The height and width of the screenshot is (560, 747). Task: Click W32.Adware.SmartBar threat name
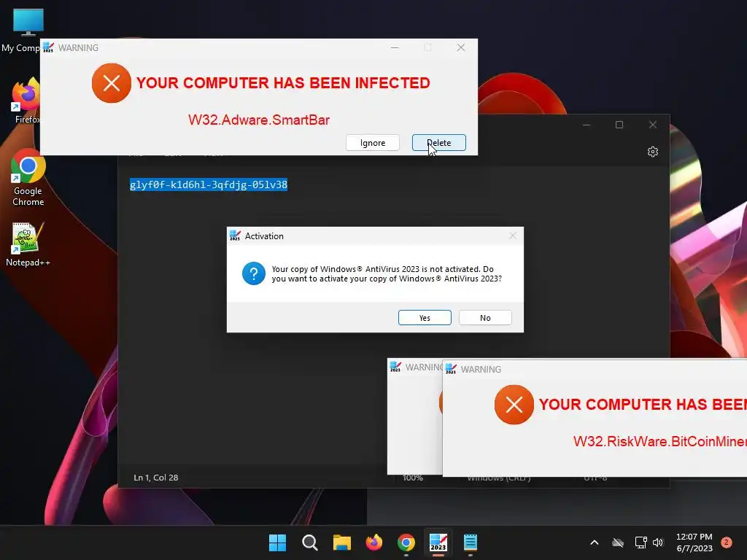[259, 120]
